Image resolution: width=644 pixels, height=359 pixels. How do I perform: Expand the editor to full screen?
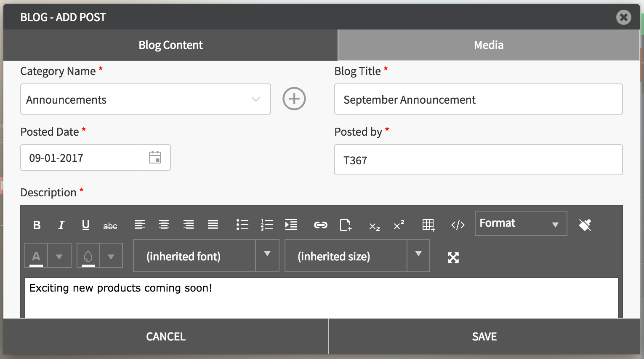pyautogui.click(x=453, y=257)
